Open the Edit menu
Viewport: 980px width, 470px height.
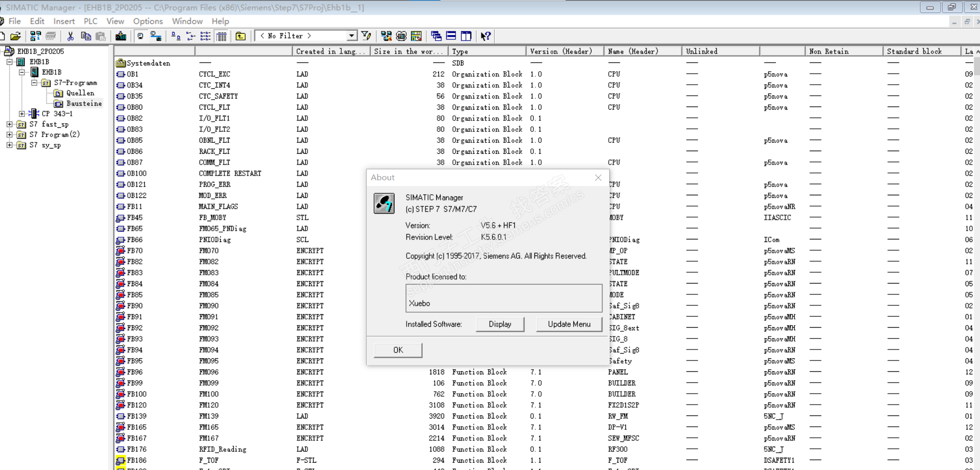click(x=37, y=21)
